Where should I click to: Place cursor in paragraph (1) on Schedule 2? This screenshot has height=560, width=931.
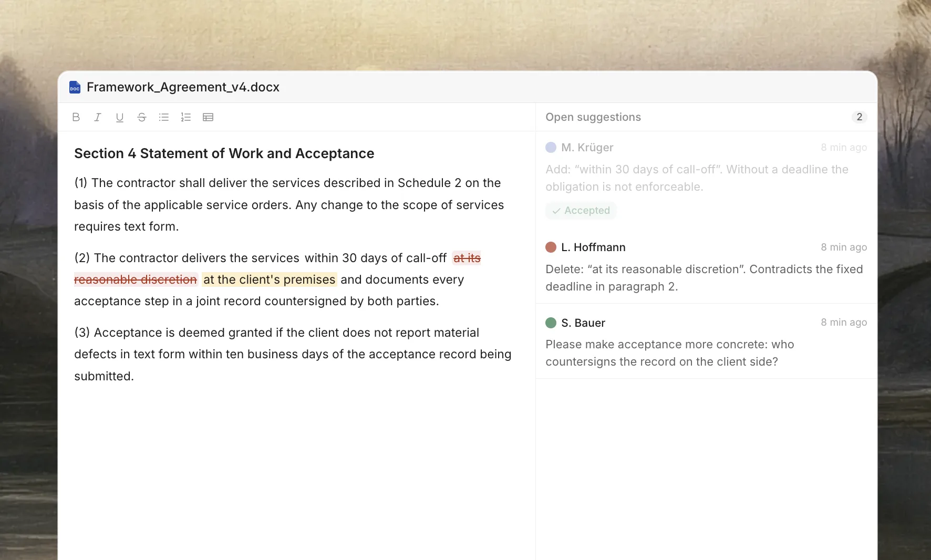289,205
